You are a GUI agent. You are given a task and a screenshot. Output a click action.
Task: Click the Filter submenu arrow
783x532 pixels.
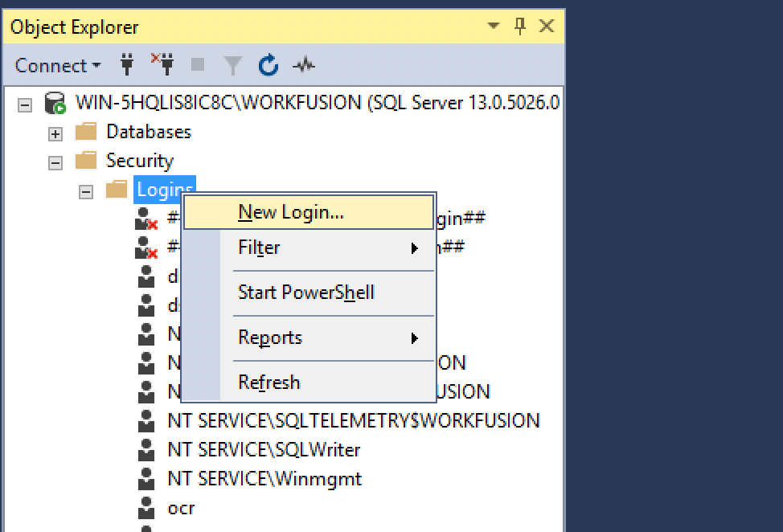tap(414, 248)
